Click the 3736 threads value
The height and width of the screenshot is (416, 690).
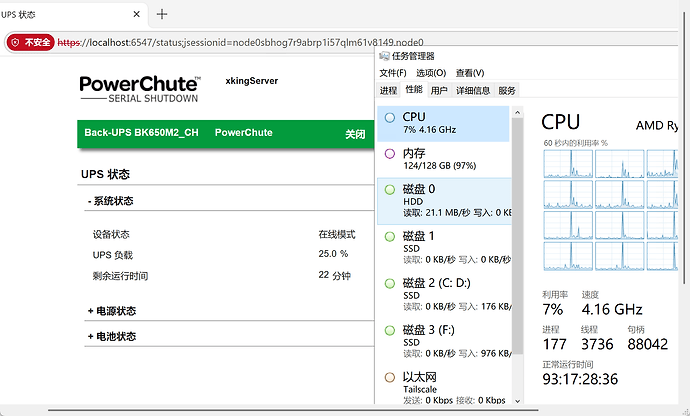(597, 344)
